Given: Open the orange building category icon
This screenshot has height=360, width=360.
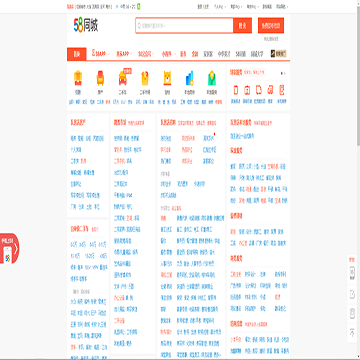Looking at the screenshot, I should pos(78,78).
